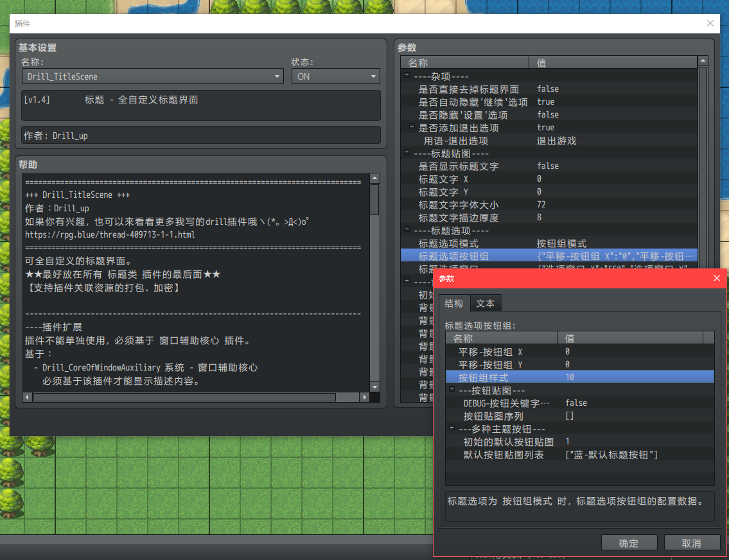Click the rpg.blue thread URL in help

click(110, 234)
